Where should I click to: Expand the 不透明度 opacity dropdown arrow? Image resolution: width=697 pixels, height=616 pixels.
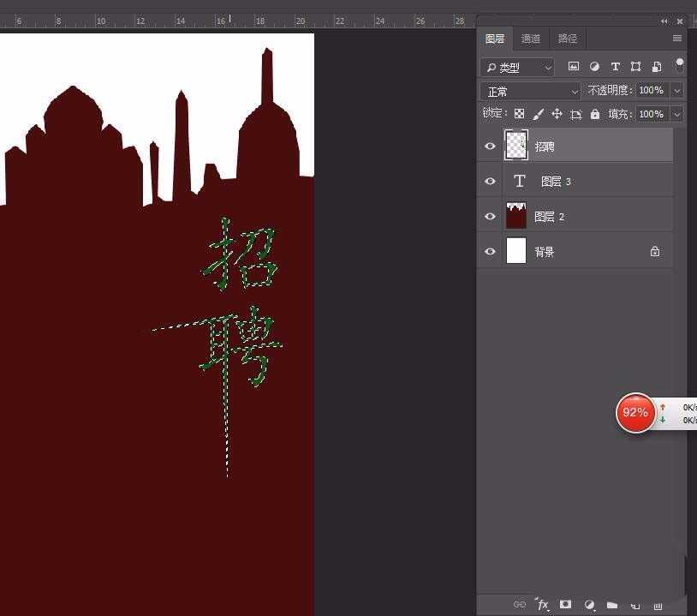[x=677, y=91]
